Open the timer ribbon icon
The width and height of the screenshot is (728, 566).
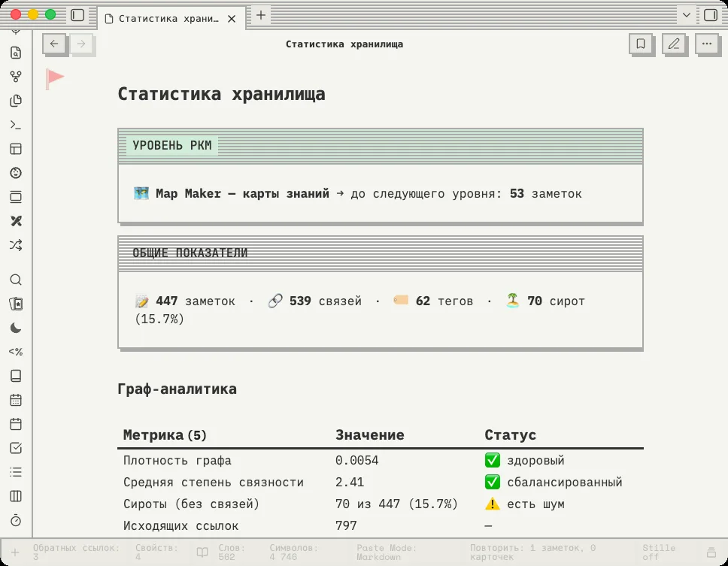(16, 521)
